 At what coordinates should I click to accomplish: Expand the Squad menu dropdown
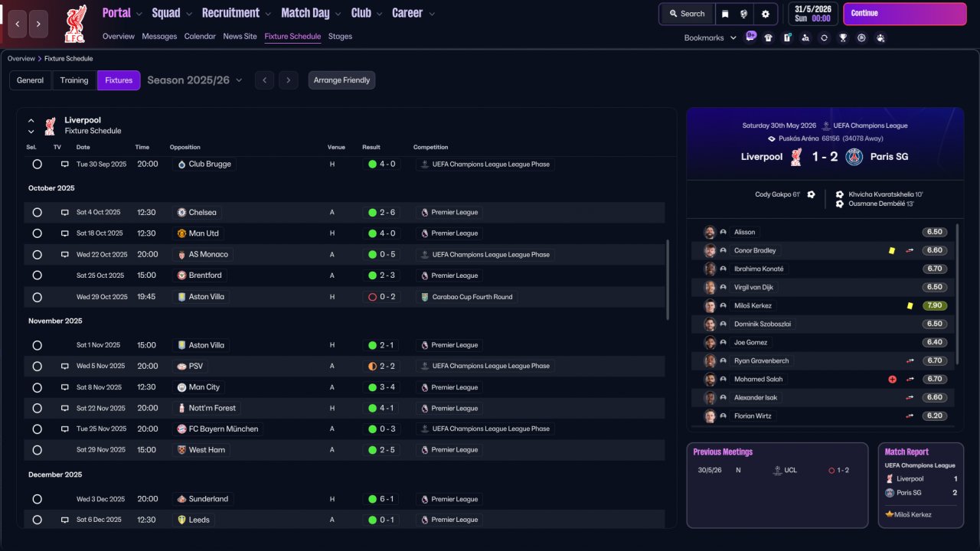189,14
